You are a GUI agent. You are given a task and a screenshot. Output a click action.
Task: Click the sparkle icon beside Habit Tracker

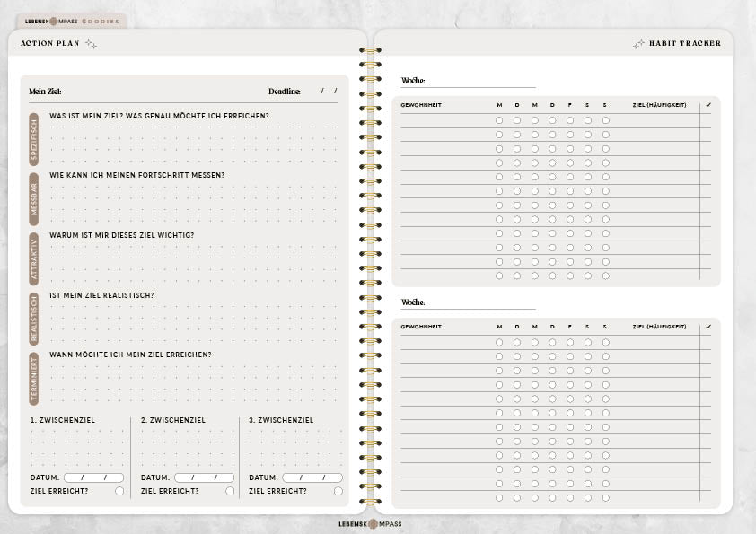tap(638, 44)
